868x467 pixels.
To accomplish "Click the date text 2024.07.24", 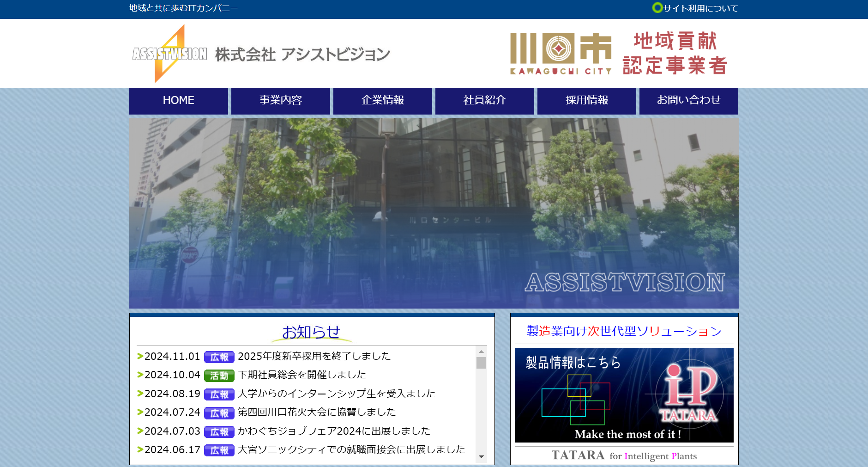I will click(172, 412).
